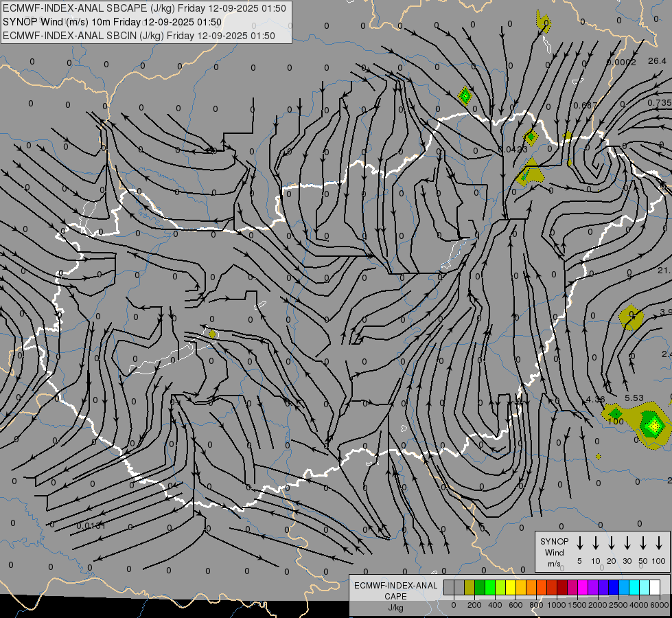672x618 pixels.
Task: Click the 4000 tick label on CAPE legend
Action: click(639, 605)
